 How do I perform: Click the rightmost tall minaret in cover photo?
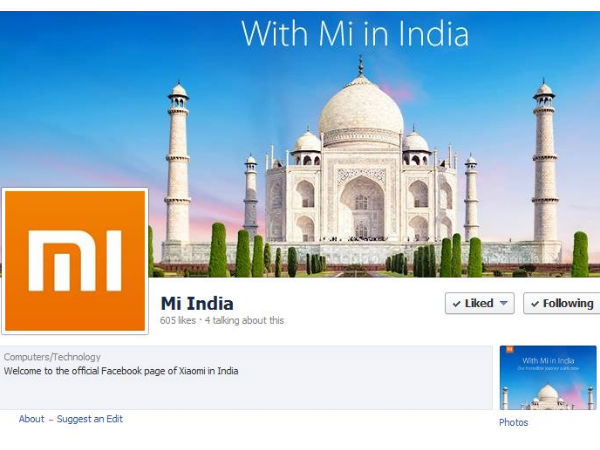pos(545,163)
